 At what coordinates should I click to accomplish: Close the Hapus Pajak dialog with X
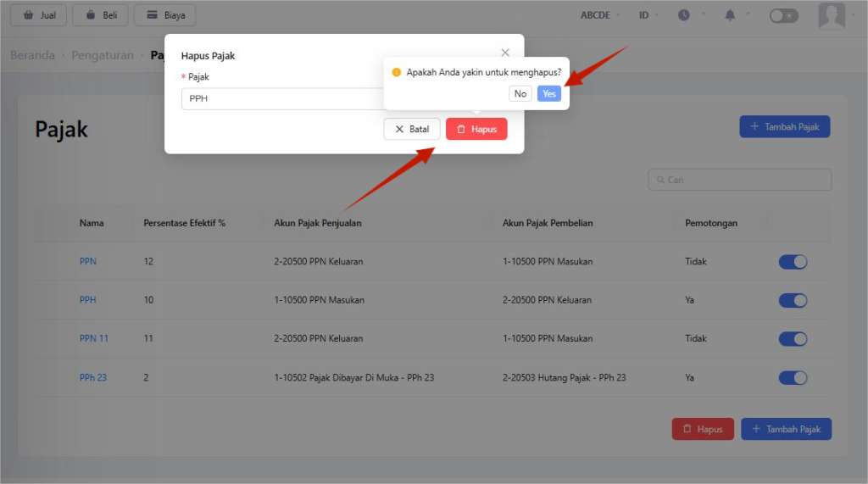505,53
